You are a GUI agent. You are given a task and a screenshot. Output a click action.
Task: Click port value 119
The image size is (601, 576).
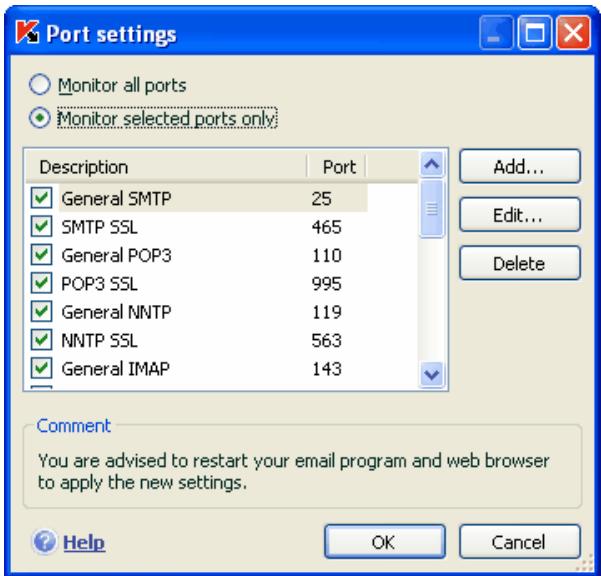point(326,312)
